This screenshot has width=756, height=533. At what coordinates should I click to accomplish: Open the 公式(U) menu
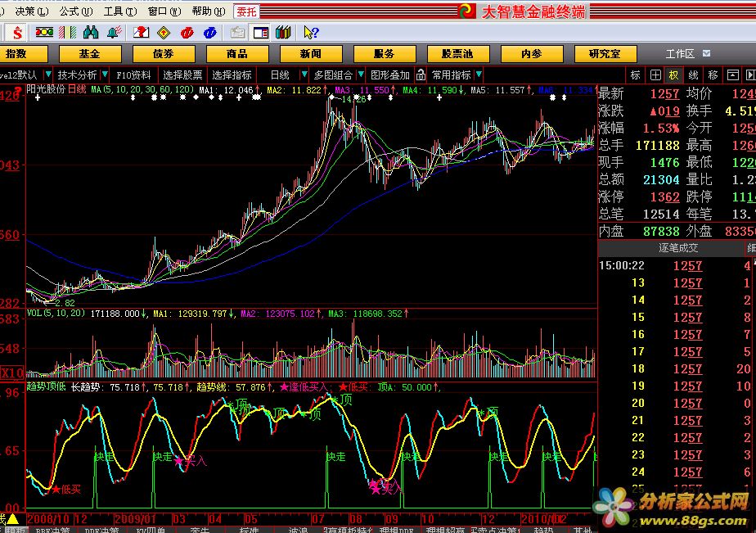76,11
